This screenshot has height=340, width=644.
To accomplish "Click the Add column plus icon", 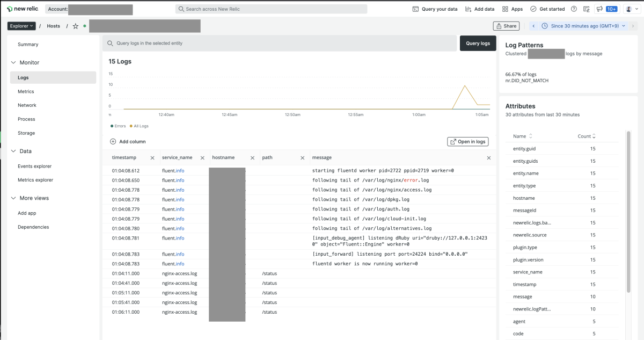I will click(113, 142).
